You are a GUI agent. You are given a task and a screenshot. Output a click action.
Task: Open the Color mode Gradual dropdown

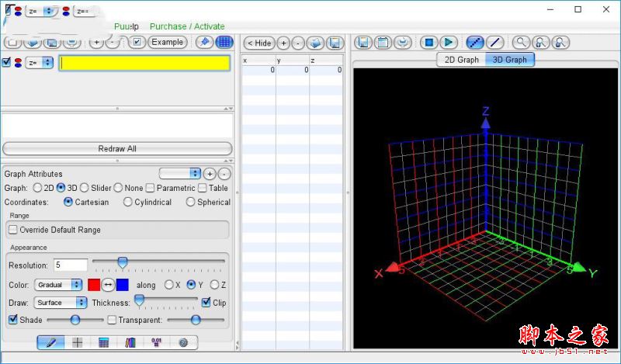click(59, 285)
